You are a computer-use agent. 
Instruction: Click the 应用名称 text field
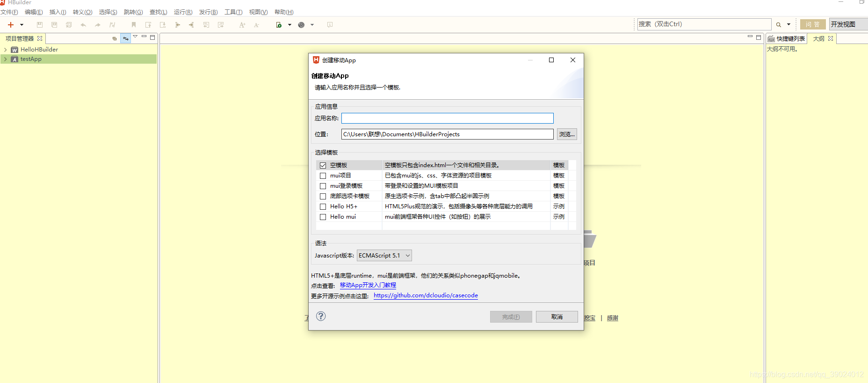tap(447, 118)
